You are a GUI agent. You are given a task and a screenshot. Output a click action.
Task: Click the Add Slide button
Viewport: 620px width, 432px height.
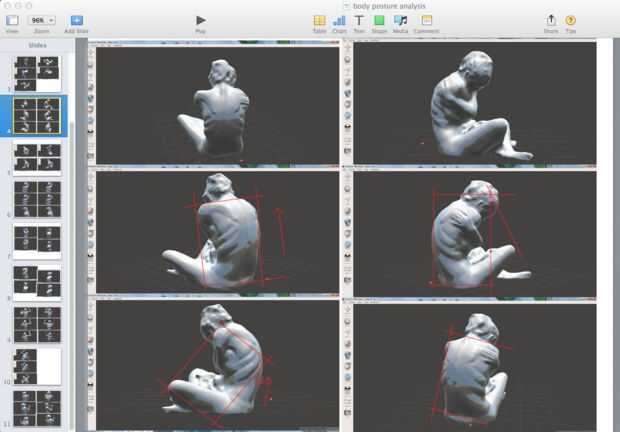click(x=77, y=21)
